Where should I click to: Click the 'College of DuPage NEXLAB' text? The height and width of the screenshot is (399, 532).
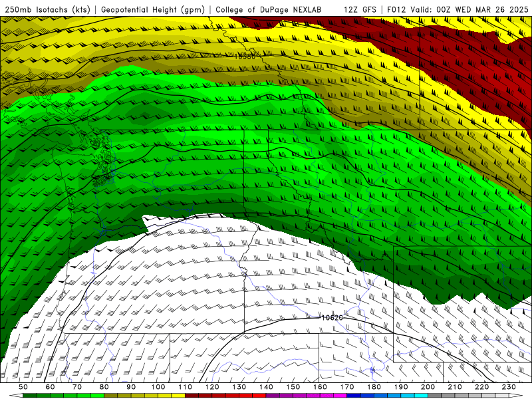(268, 10)
